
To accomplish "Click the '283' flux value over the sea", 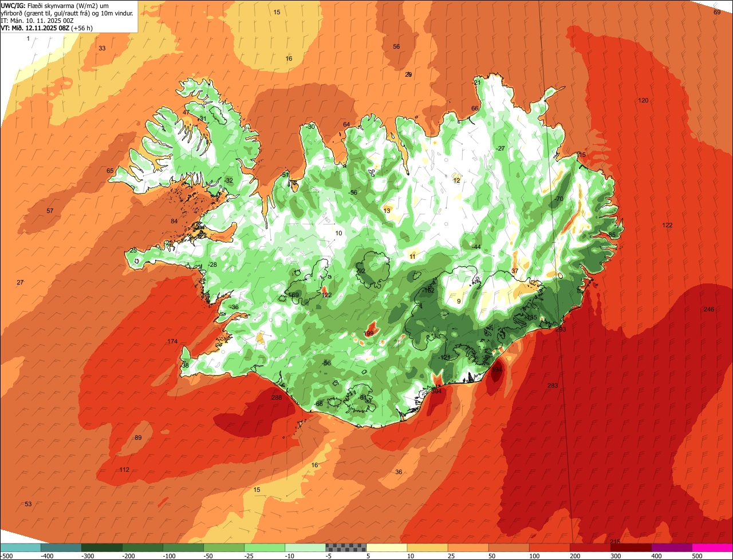I will coord(553,385).
